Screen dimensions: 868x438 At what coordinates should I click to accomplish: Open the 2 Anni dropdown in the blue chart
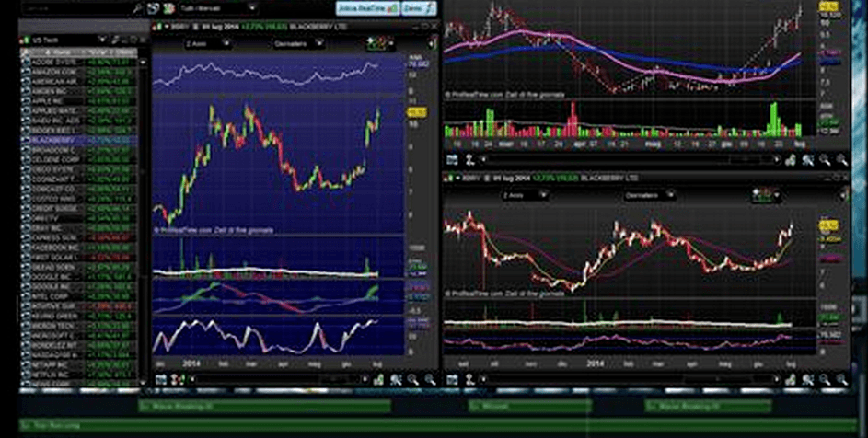[x=208, y=43]
